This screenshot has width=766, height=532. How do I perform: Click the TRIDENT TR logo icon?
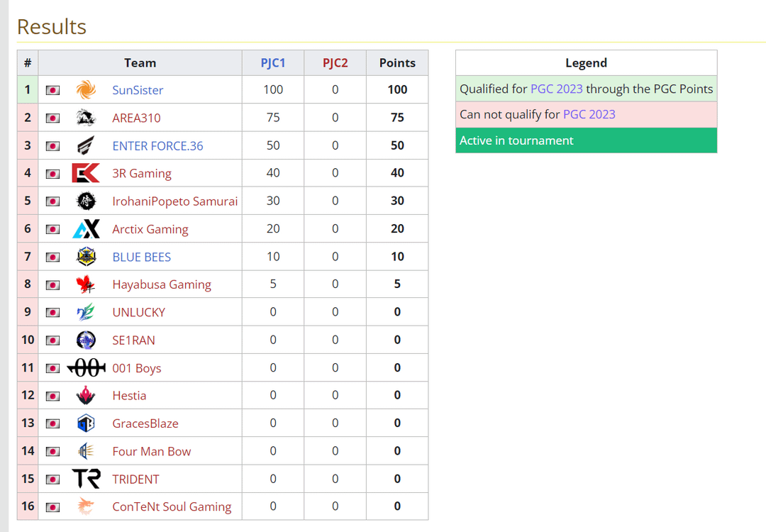point(86,479)
